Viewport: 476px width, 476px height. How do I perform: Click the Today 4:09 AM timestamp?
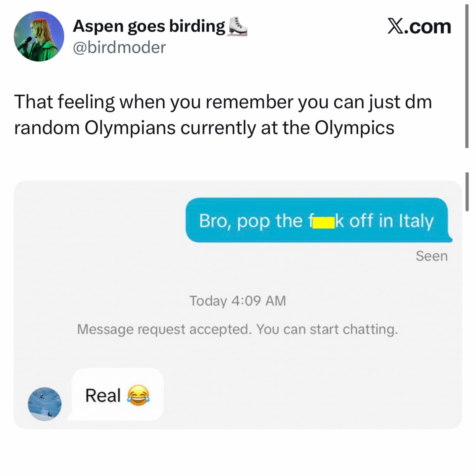point(238,301)
